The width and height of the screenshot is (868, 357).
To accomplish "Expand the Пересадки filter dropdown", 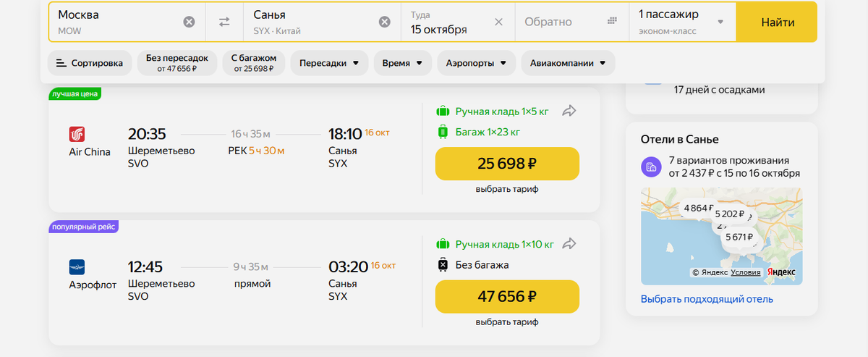I will (x=329, y=63).
